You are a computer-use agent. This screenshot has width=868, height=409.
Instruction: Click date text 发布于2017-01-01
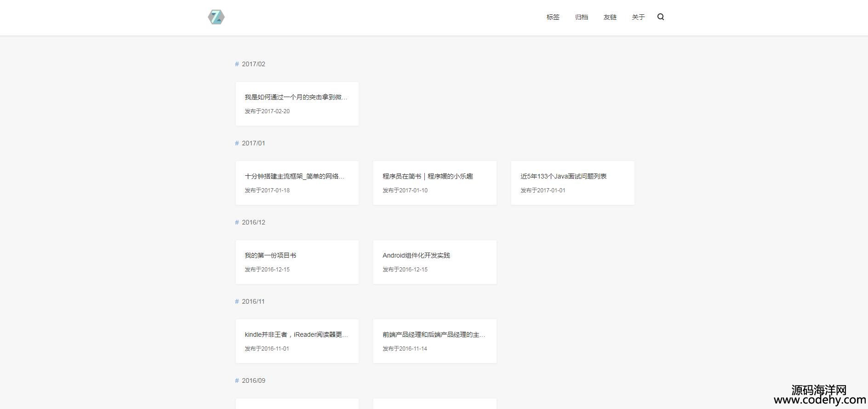[543, 190]
